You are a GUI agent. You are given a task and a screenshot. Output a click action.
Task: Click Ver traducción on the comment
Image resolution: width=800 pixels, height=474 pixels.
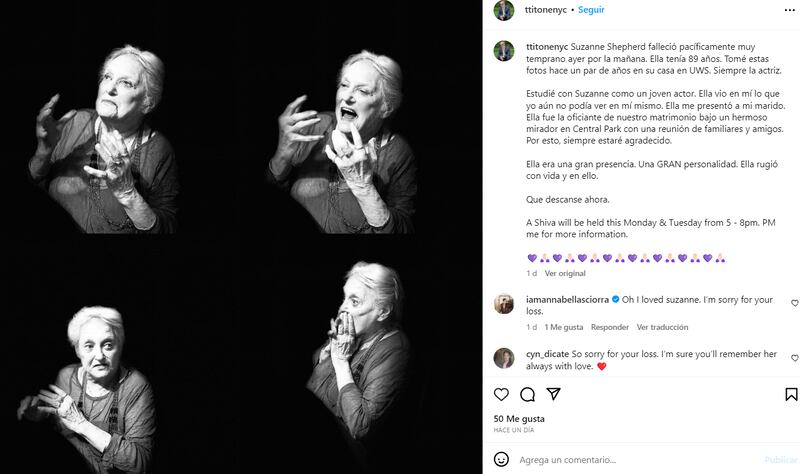(663, 327)
